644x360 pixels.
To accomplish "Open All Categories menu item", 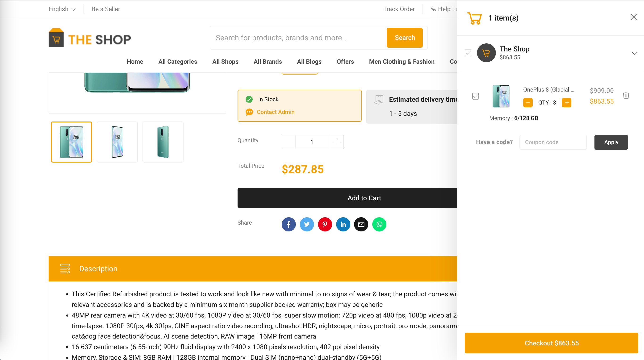I will point(177,62).
